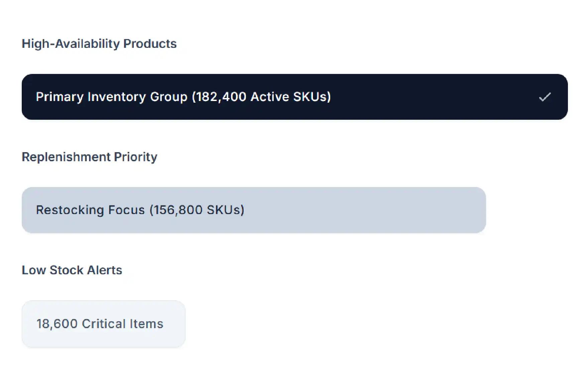Click the '18,600' number in Low Stock Alerts
Screen dimensions: 588x389
[x=57, y=324]
